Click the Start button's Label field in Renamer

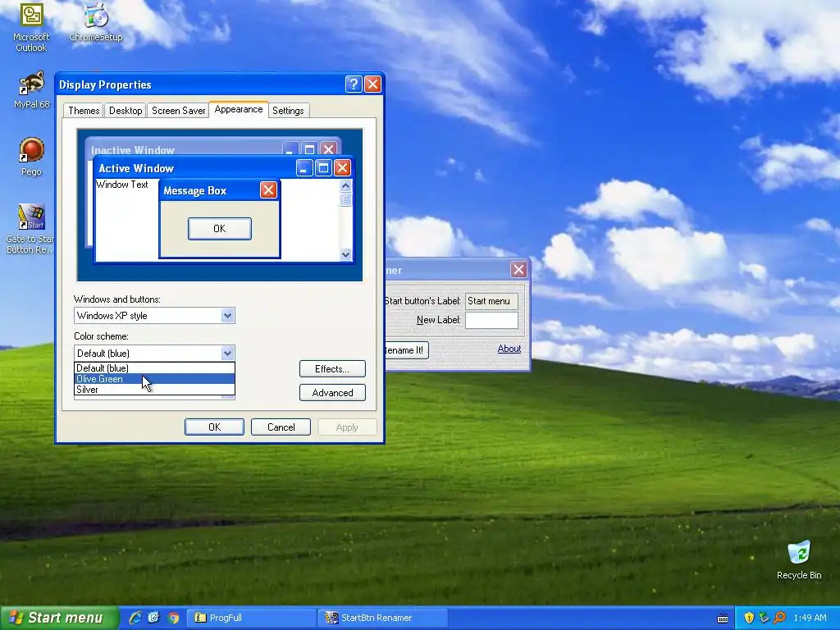click(492, 301)
